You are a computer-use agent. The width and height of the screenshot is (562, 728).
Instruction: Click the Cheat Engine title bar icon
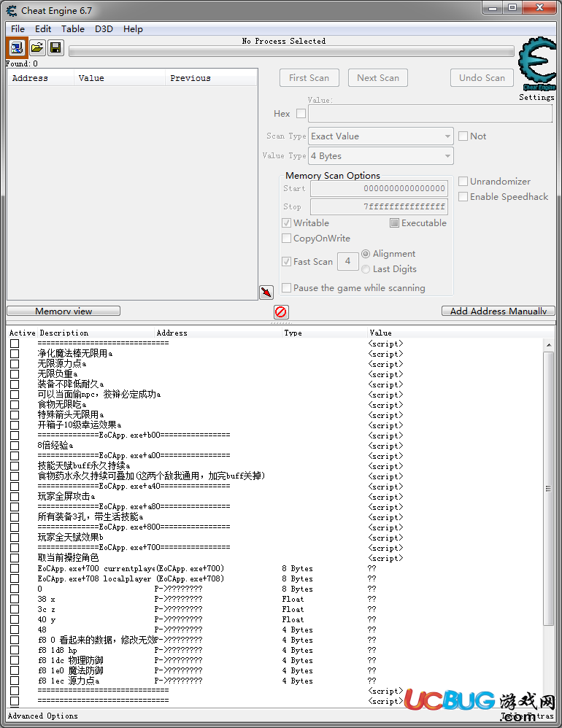click(x=12, y=10)
